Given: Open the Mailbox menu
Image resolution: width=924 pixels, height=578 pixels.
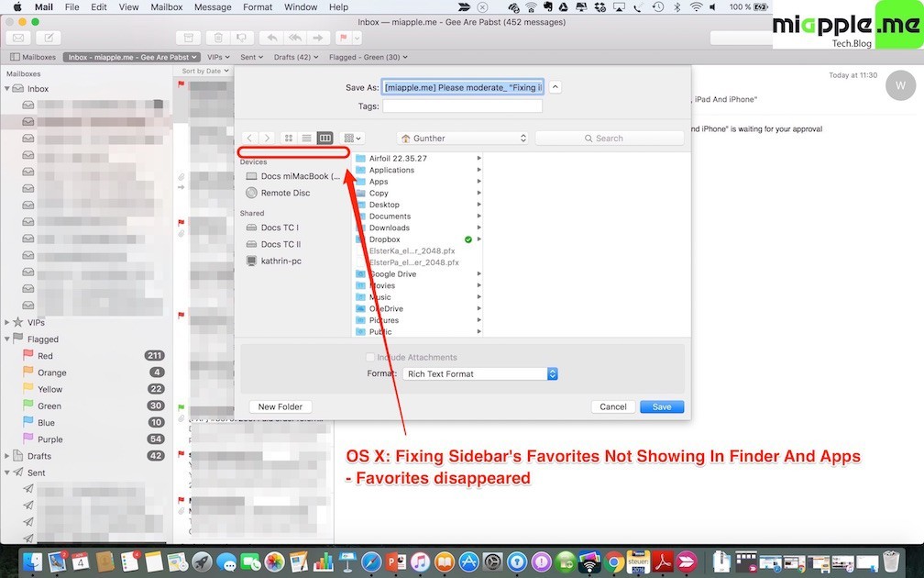Looking at the screenshot, I should pyautogui.click(x=166, y=7).
